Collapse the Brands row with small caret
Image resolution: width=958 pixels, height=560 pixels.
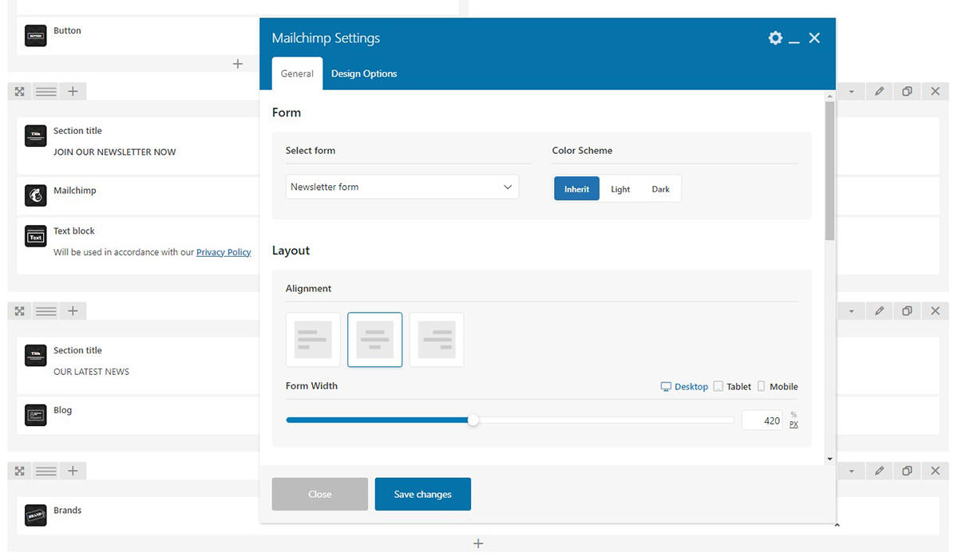click(837, 525)
